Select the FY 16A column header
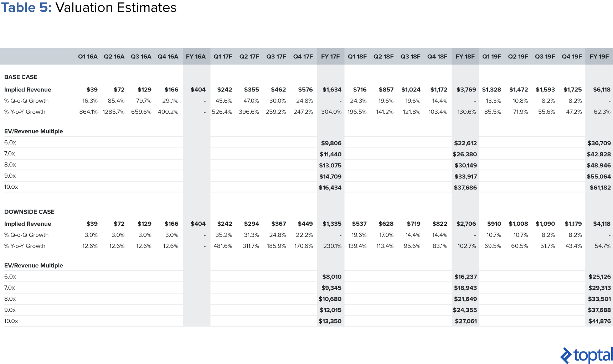This screenshot has width=613, height=364. coord(196,57)
